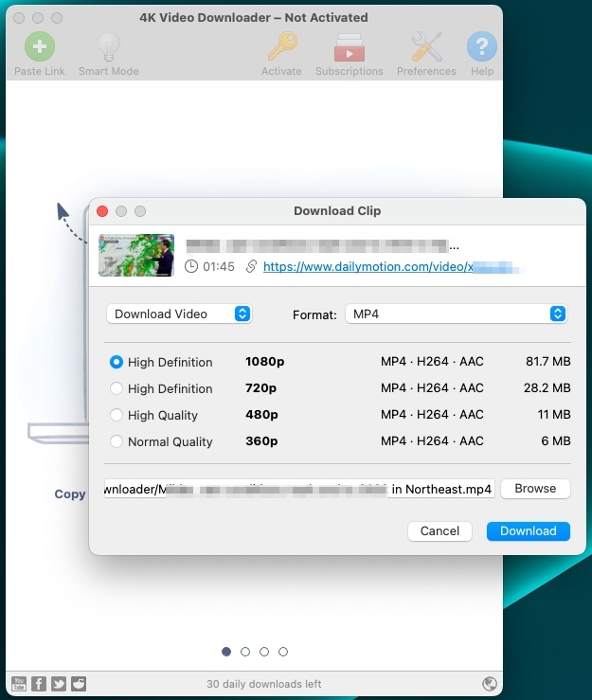
Task: Click the 28.2 MB size text
Action: point(547,387)
